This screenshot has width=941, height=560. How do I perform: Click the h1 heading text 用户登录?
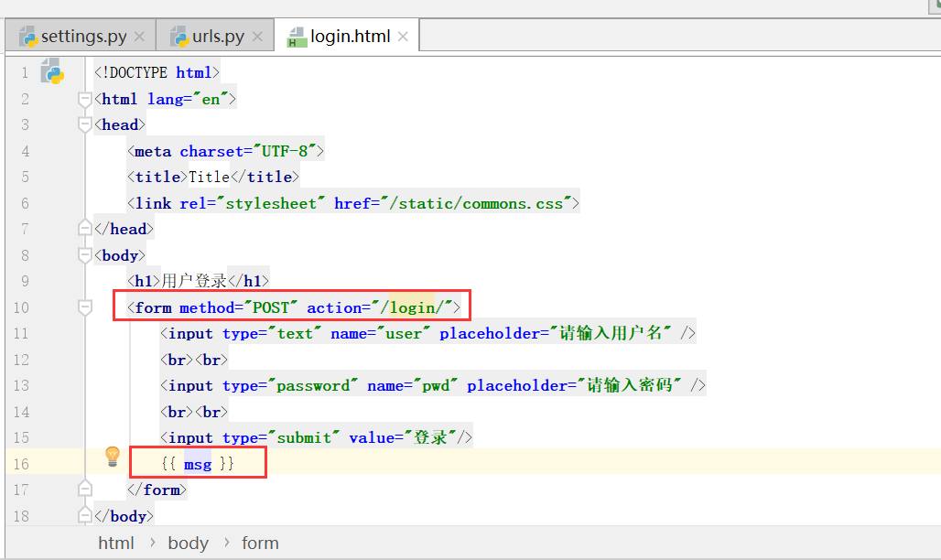[194, 281]
